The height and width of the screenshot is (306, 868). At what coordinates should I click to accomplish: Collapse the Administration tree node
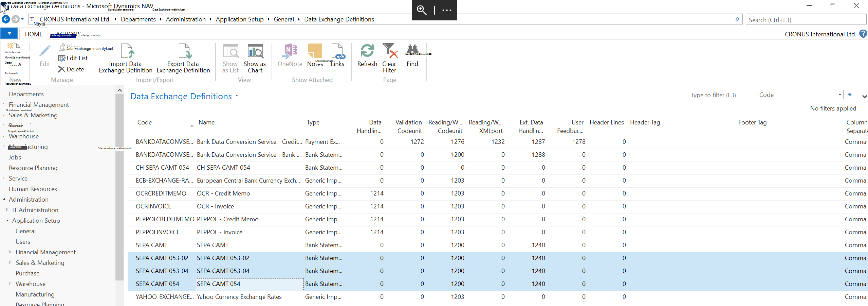(x=4, y=200)
